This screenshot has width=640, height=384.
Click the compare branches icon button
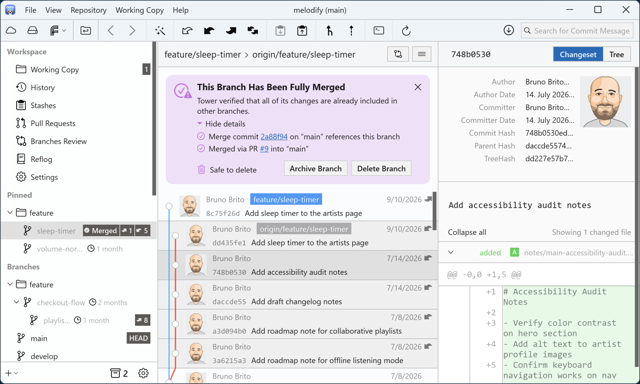coord(398,54)
